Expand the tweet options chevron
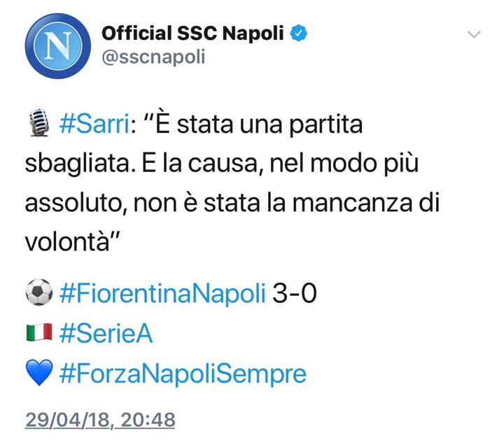 tap(474, 34)
